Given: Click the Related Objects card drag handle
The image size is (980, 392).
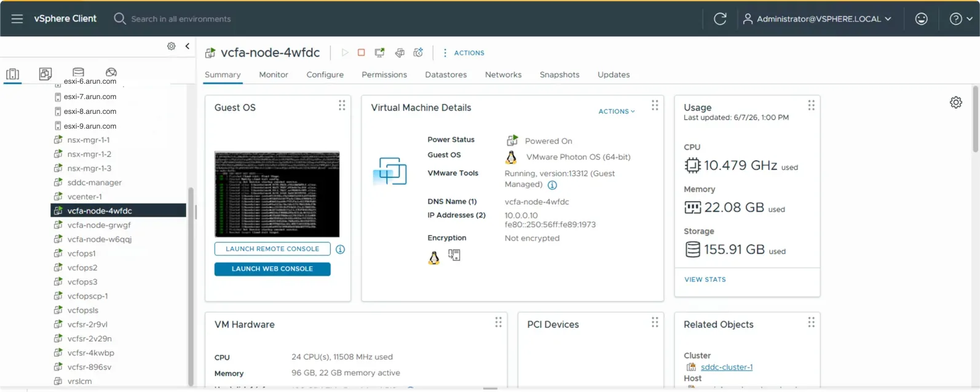Looking at the screenshot, I should [812, 322].
